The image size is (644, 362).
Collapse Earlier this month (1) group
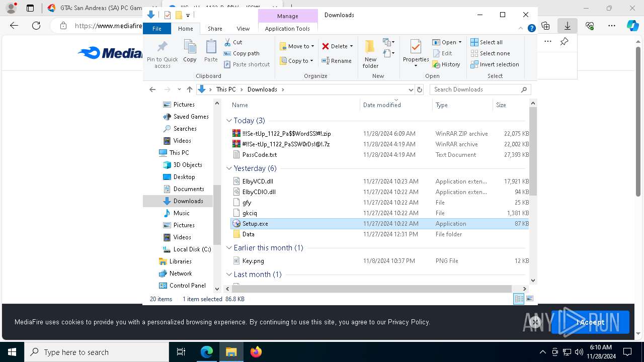(229, 248)
